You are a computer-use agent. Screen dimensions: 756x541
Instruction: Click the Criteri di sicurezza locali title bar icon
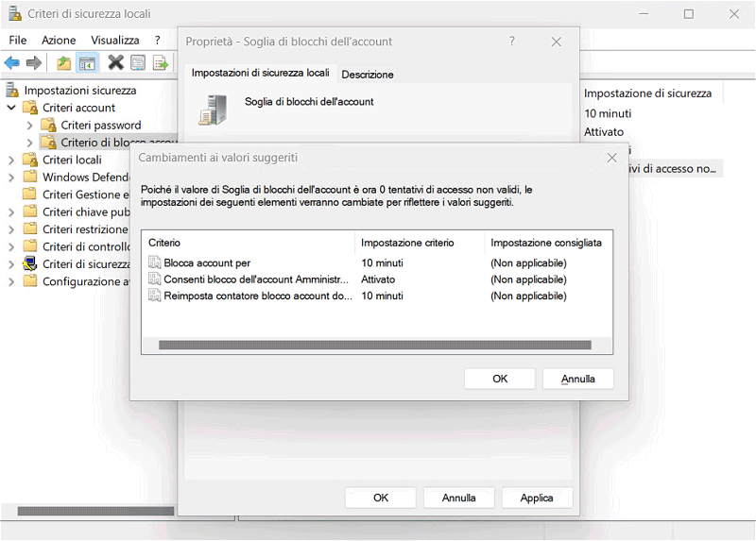pyautogui.click(x=15, y=13)
